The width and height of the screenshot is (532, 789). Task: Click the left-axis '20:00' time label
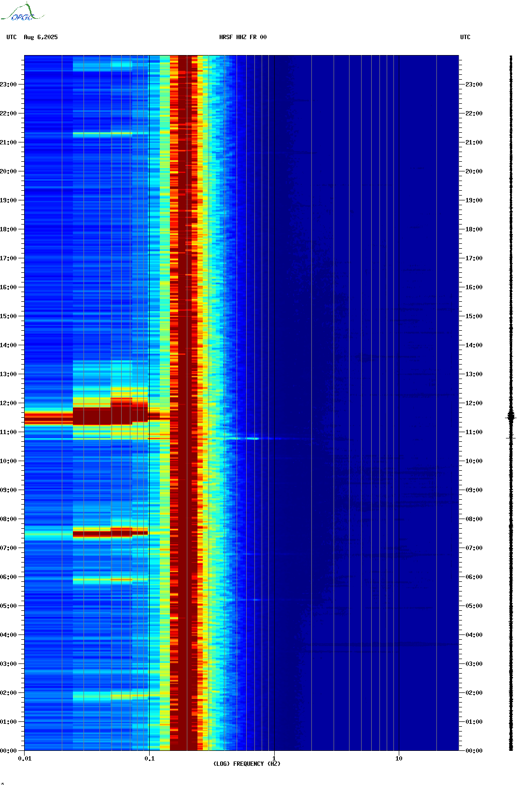8,171
